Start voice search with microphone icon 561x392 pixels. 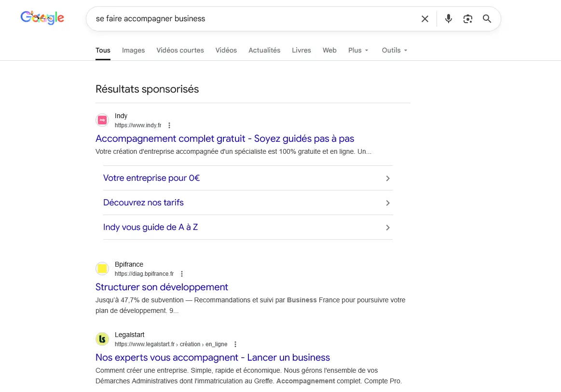coord(449,19)
